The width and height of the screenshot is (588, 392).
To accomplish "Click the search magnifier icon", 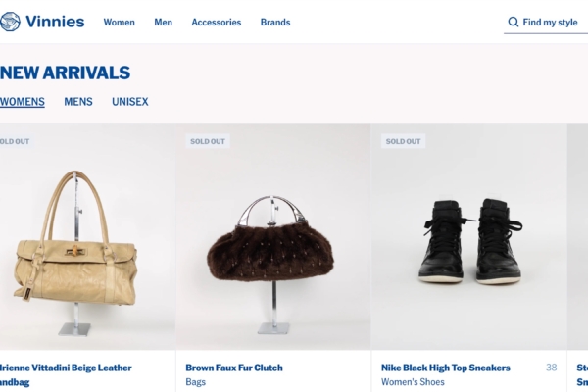I will pyautogui.click(x=513, y=22).
